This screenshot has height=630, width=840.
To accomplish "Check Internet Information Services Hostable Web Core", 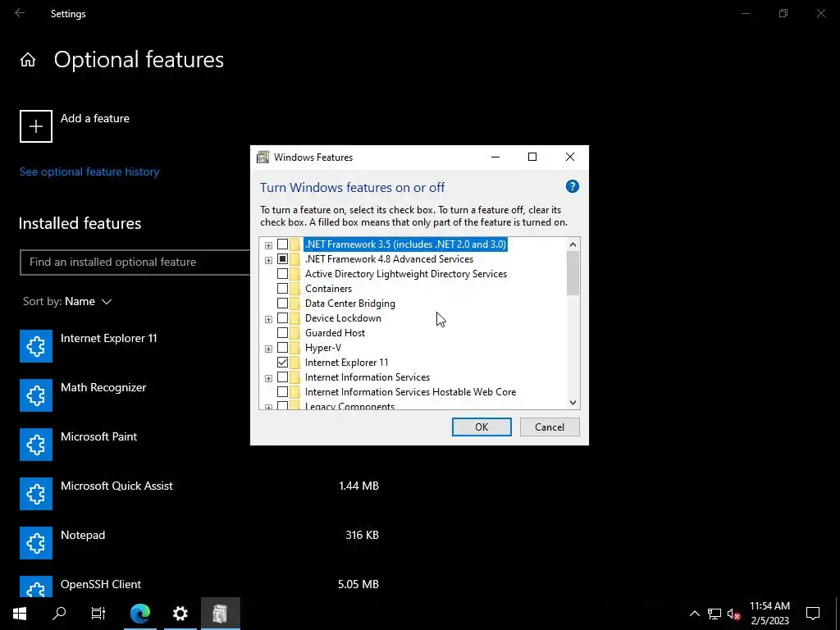I will coord(282,391).
